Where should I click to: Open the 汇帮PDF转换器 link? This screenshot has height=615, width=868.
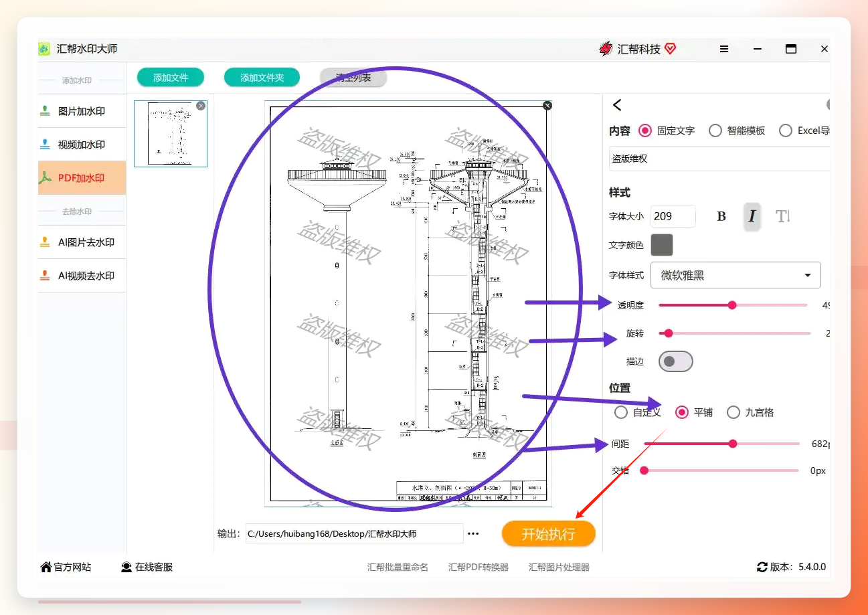[479, 567]
